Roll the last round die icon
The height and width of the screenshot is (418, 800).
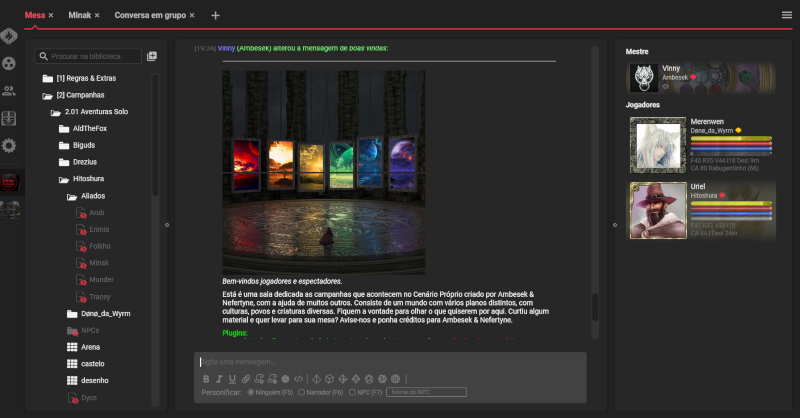pyautogui.click(x=395, y=379)
